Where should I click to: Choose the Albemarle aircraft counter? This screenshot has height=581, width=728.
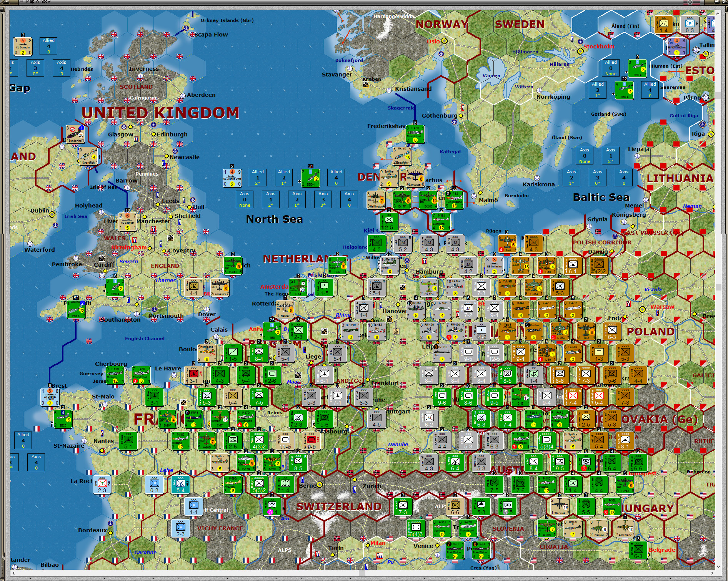pyautogui.click(x=625, y=528)
